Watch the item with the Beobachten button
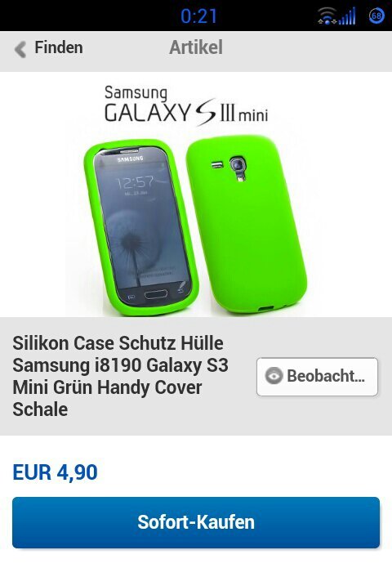Image resolution: width=392 pixels, height=568 pixels. (x=317, y=377)
